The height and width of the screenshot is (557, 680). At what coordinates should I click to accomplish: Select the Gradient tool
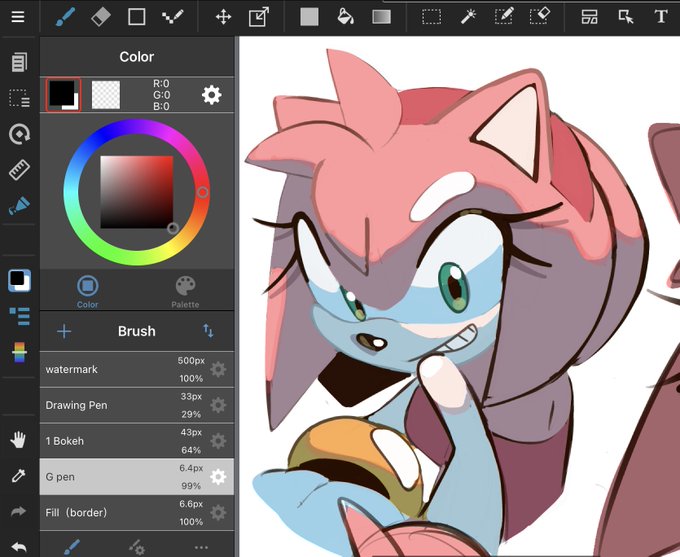[382, 17]
